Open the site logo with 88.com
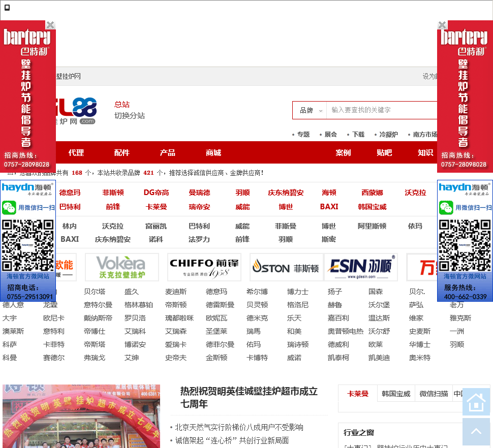 pyautogui.click(x=76, y=111)
